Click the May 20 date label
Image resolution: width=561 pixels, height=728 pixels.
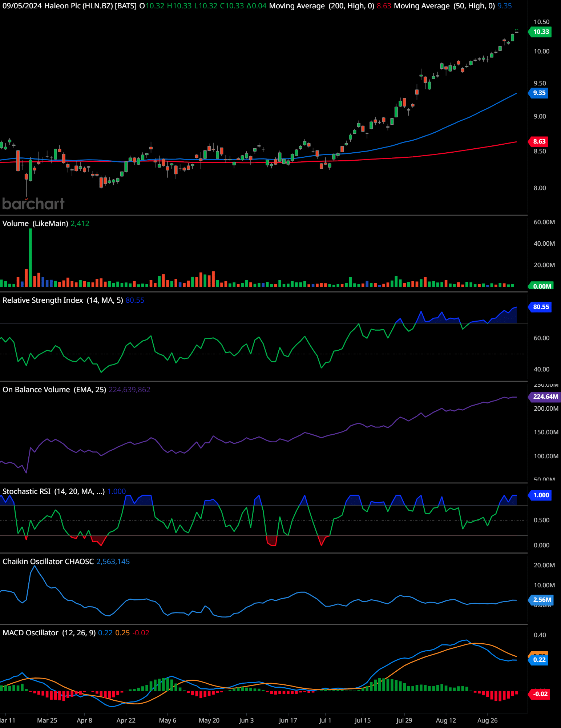(x=209, y=720)
